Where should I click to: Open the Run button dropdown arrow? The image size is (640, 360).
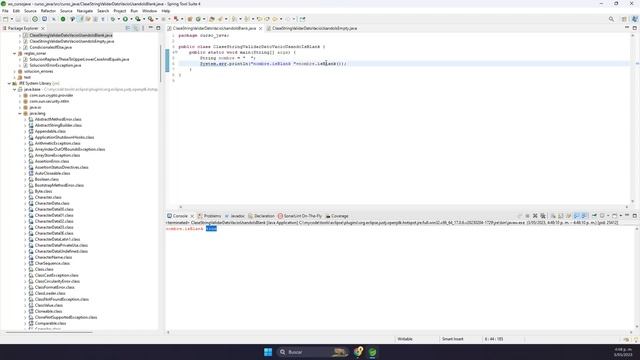tap(131, 19)
